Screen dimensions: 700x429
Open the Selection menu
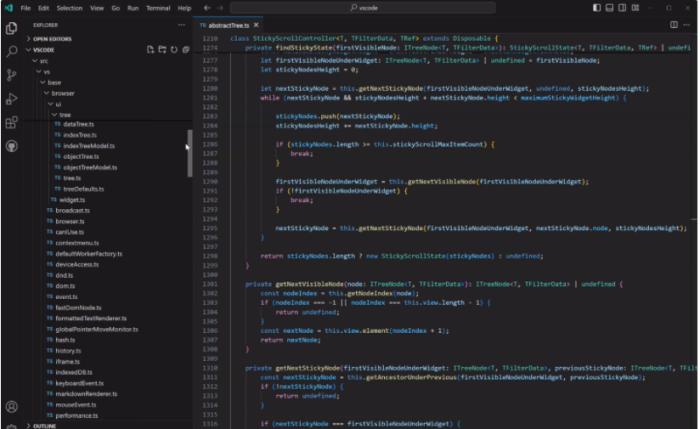[69, 7]
